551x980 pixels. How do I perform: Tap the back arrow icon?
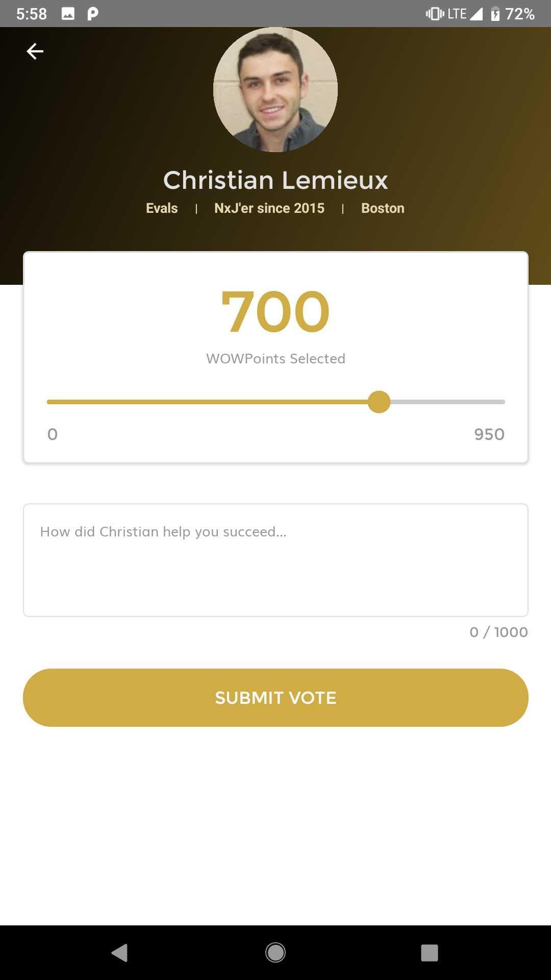coord(35,51)
